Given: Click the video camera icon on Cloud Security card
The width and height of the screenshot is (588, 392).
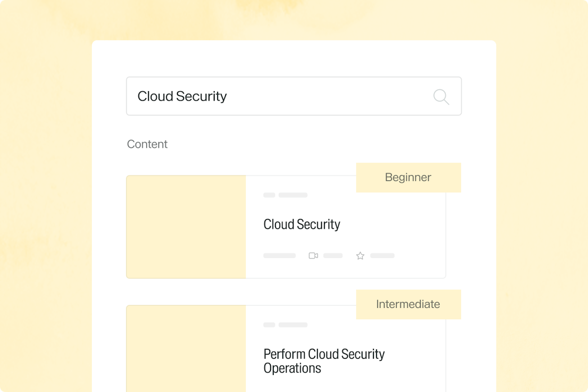Looking at the screenshot, I should 313,255.
